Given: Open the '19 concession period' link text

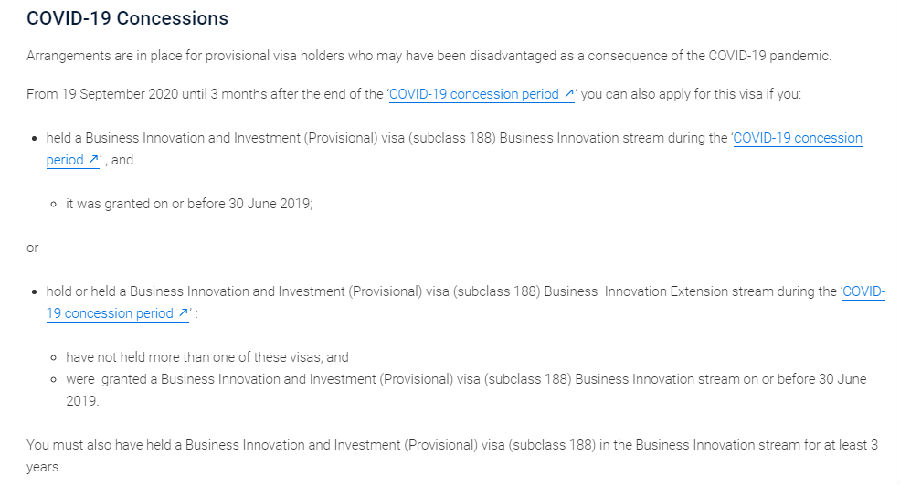Looking at the screenshot, I should coord(110,313).
